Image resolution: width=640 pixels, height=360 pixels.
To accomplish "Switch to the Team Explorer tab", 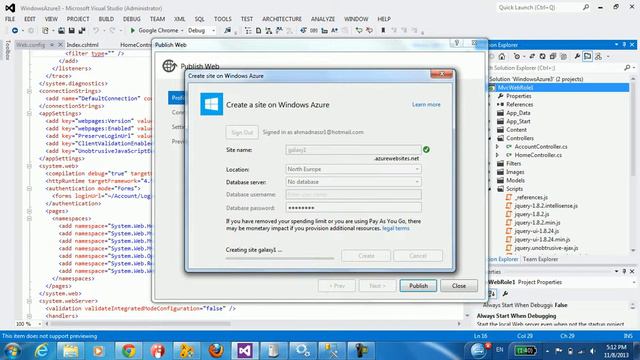I will point(540,259).
